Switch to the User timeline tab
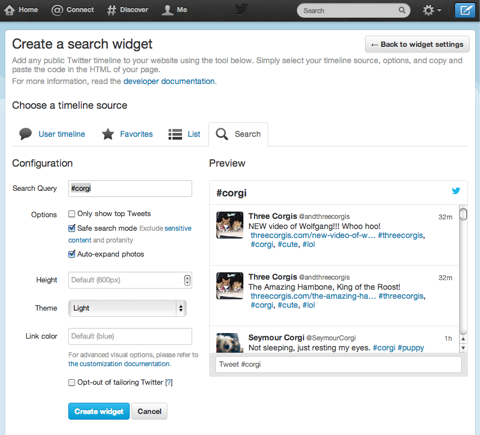 click(x=52, y=134)
